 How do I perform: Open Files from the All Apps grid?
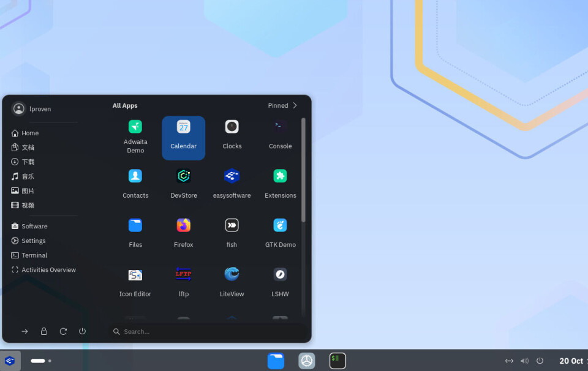coord(135,233)
